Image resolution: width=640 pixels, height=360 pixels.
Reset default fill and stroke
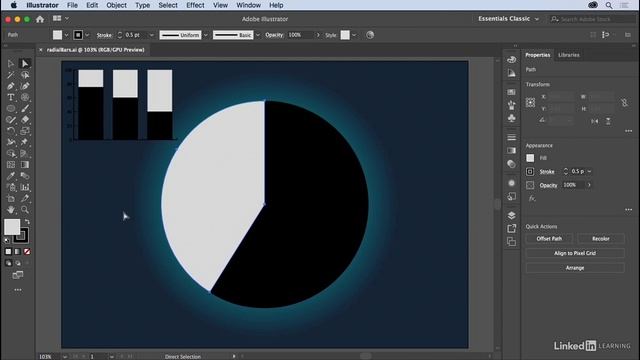(7, 240)
